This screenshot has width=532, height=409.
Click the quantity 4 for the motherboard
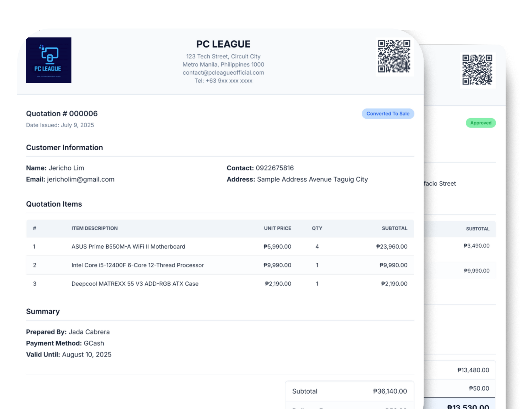click(317, 247)
